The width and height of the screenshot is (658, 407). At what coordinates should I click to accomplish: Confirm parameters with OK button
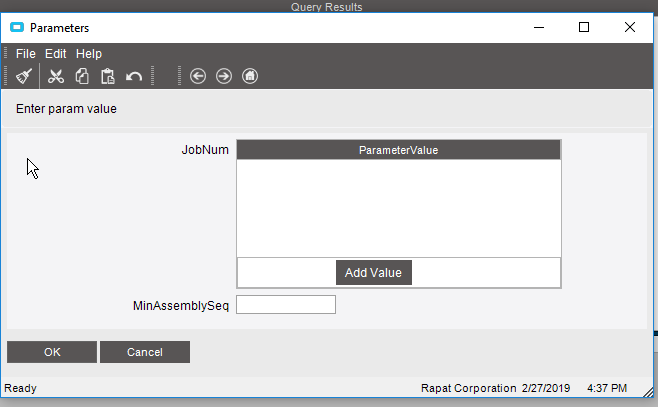click(52, 352)
